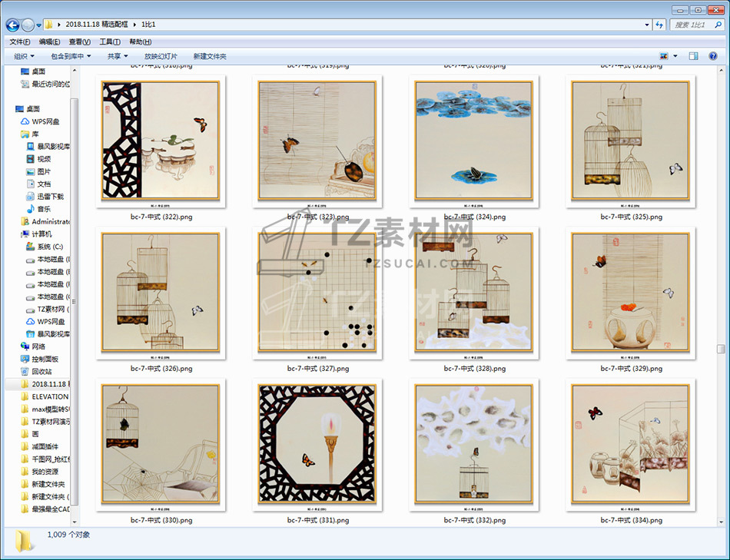Click the change view icon

664,56
